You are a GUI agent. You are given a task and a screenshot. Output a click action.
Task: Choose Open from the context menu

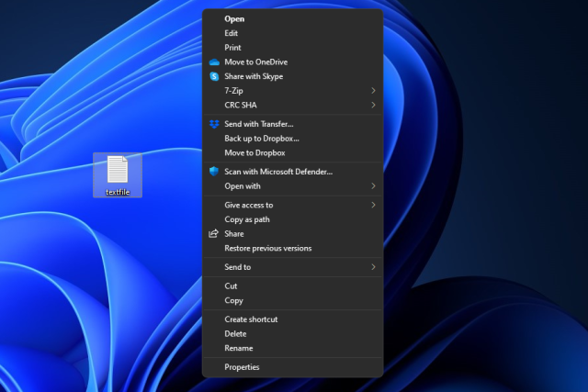click(292, 19)
